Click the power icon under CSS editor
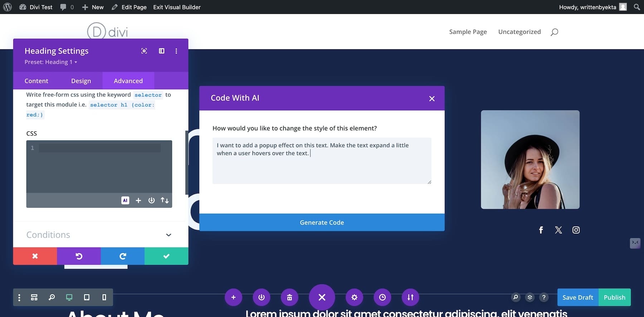Viewport: 644px width, 317px height. [151, 200]
